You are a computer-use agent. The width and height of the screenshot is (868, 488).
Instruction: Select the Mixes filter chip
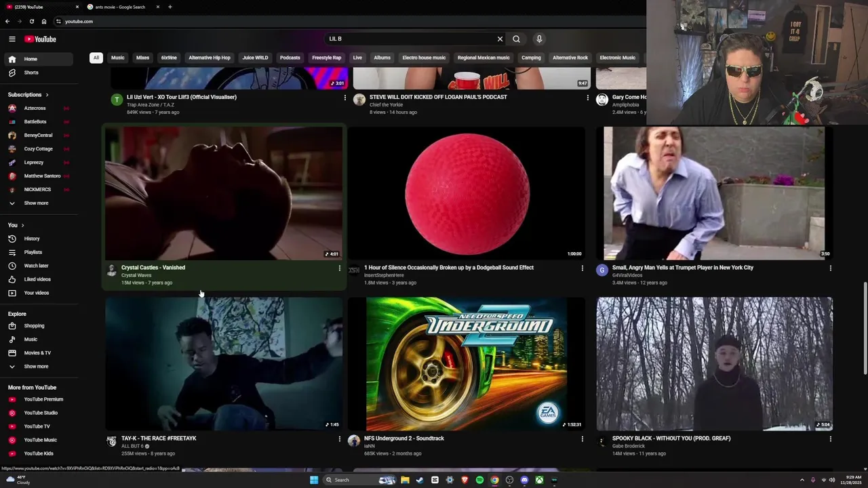click(142, 58)
